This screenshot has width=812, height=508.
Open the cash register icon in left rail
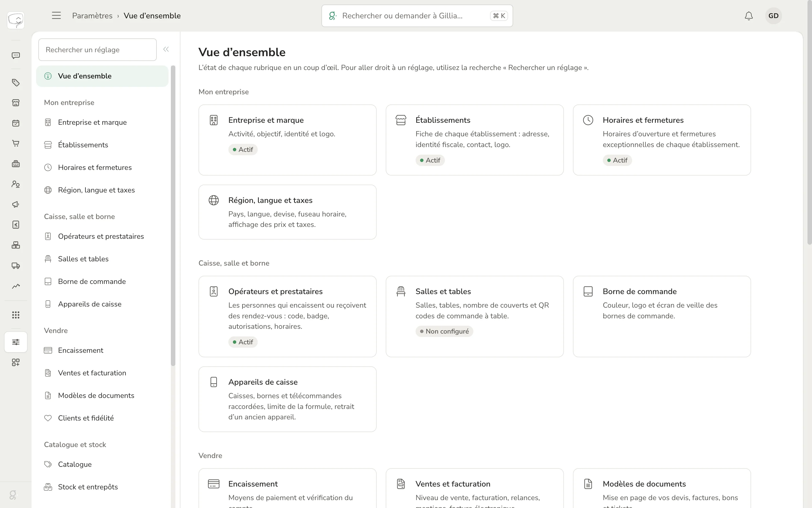pos(16,164)
